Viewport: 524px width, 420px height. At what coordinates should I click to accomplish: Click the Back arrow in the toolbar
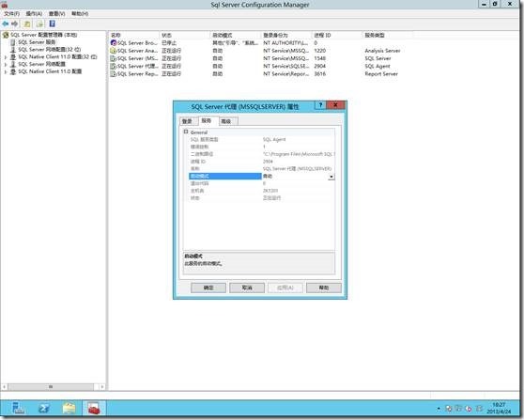[5, 23]
